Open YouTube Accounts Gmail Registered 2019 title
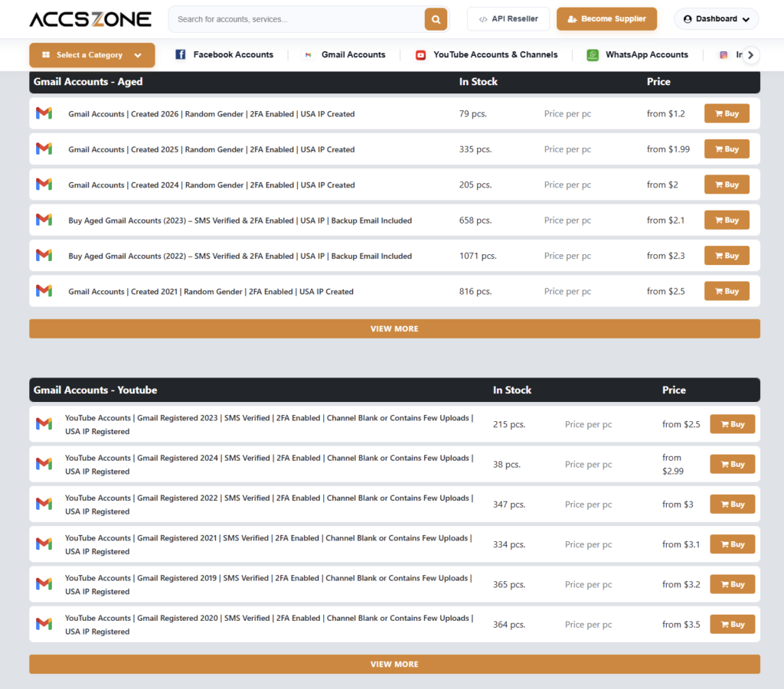784x689 pixels. [x=269, y=584]
